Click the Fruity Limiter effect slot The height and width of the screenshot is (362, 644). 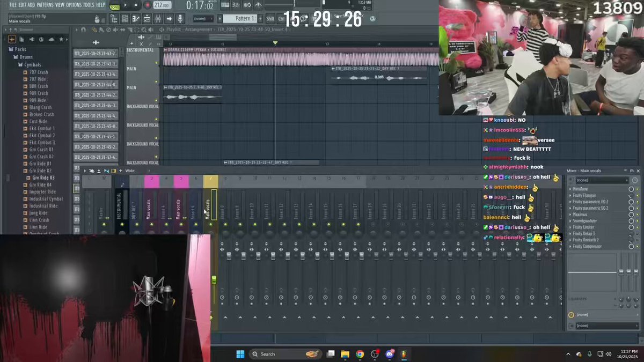coord(597,227)
